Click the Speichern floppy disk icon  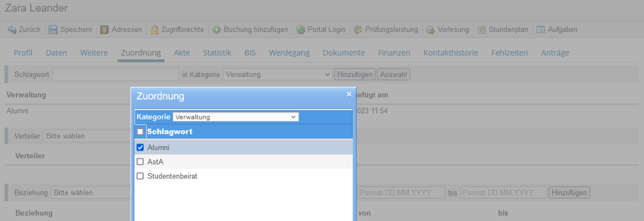click(x=53, y=30)
